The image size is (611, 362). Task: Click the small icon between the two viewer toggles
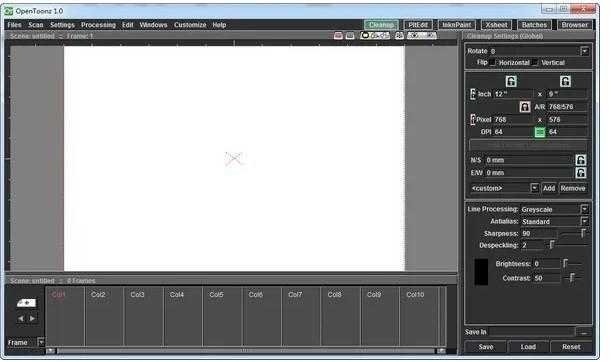[399, 35]
